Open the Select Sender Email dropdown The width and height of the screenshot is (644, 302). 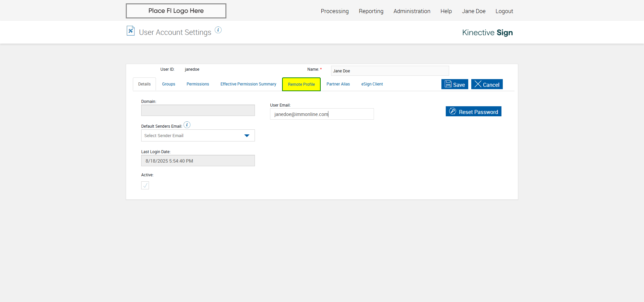coord(198,135)
